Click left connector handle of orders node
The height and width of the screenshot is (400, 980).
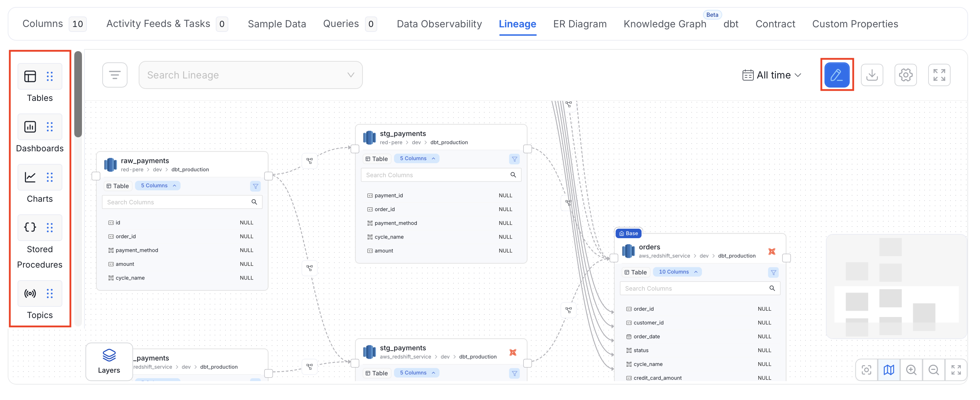(x=614, y=258)
